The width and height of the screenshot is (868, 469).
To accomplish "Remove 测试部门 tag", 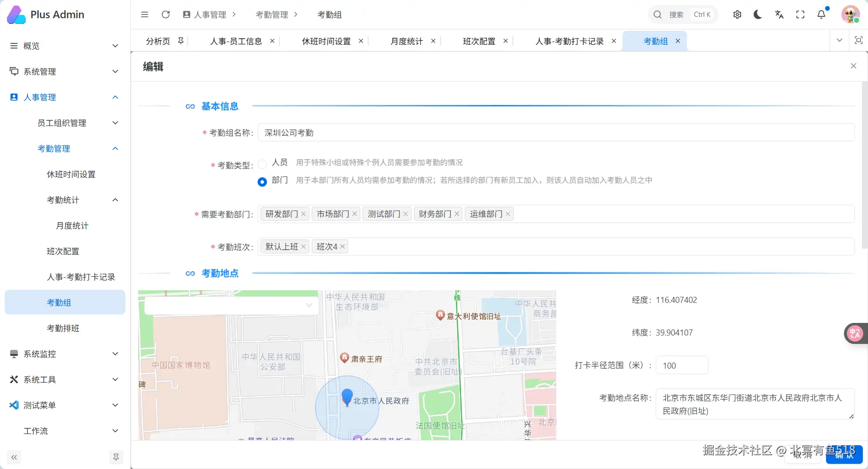I will tap(406, 214).
